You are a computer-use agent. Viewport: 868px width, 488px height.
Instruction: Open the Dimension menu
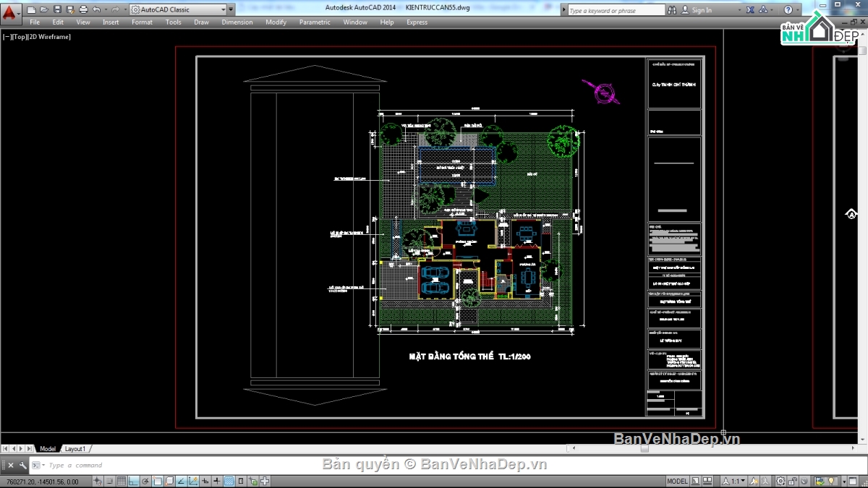point(237,22)
